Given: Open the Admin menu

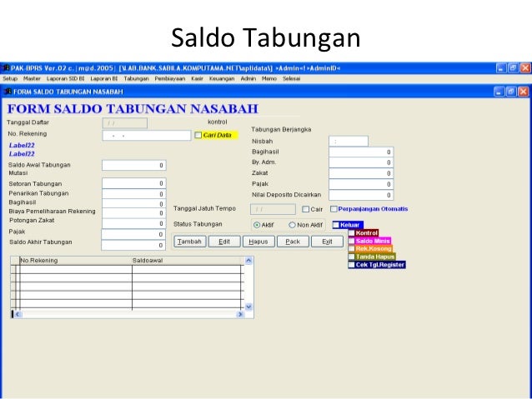Looking at the screenshot, I should [248, 78].
